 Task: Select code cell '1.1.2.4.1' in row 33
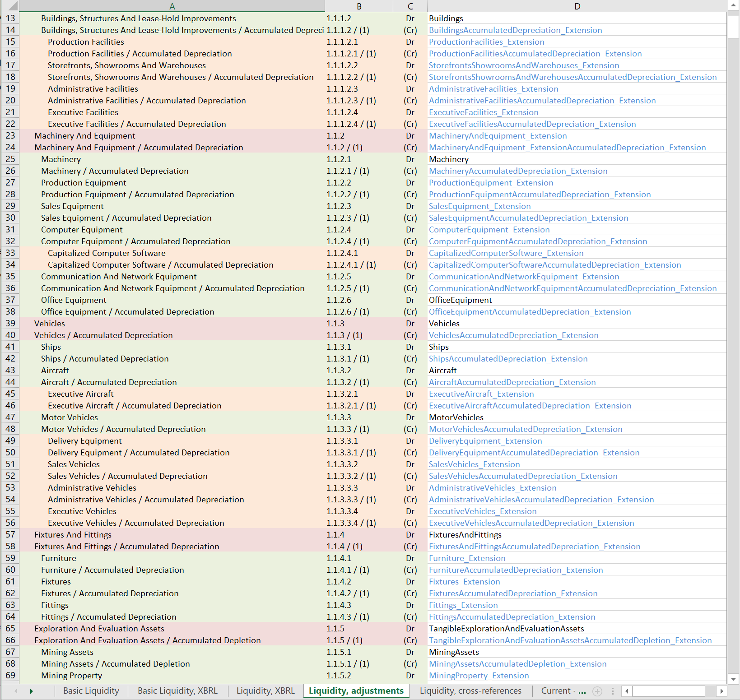pos(359,253)
